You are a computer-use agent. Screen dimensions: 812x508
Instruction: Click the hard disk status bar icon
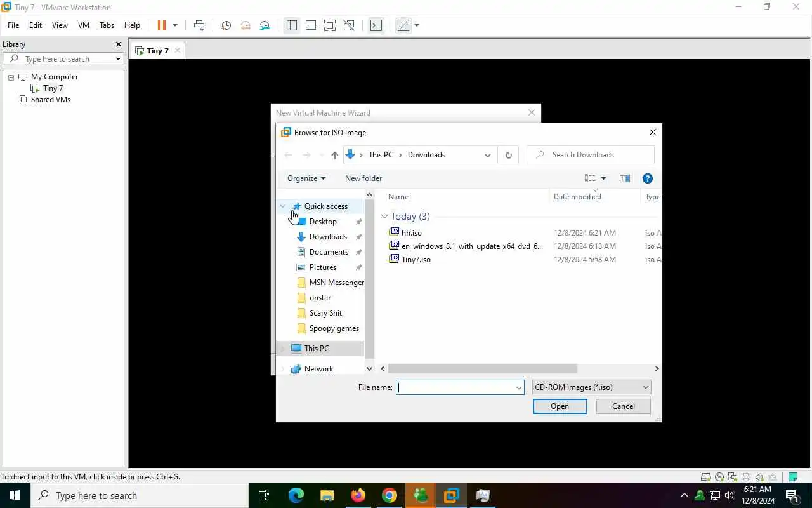click(705, 478)
